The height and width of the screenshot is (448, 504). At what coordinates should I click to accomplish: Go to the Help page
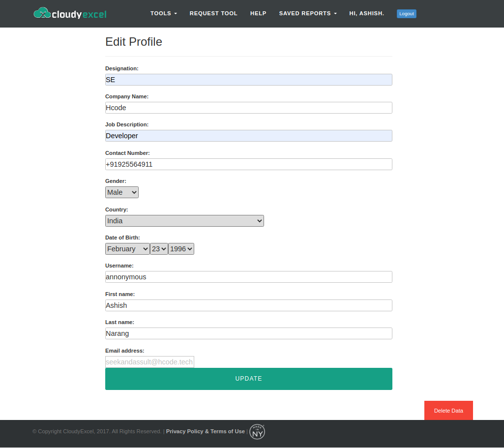coord(258,13)
